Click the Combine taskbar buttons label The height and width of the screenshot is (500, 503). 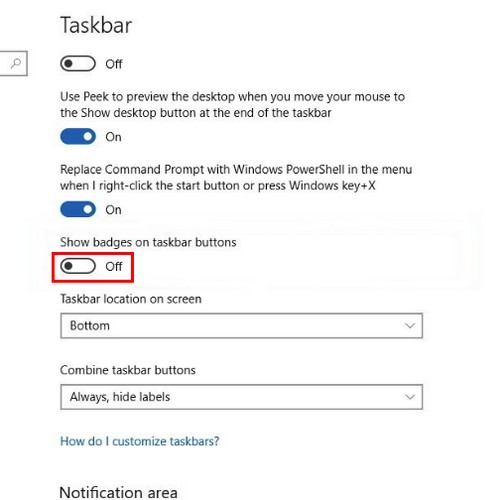tap(128, 370)
